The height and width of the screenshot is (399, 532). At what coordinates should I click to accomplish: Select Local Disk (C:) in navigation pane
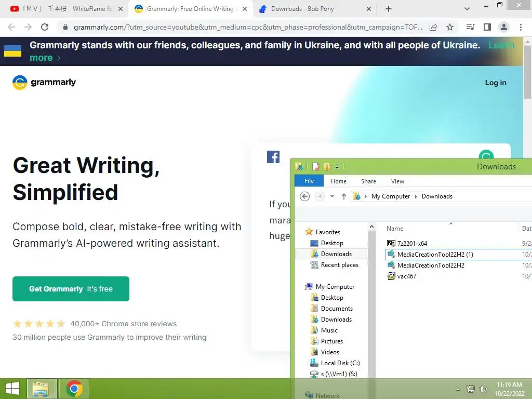[340, 363]
